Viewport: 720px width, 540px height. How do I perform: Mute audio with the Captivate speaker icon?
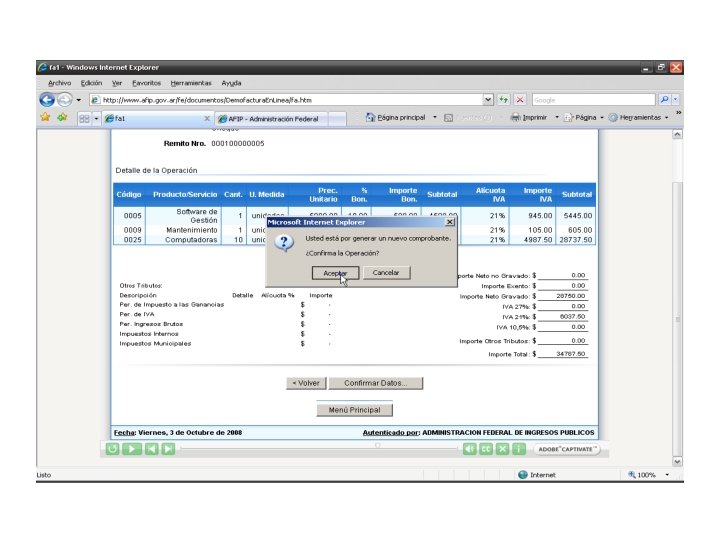click(469, 449)
